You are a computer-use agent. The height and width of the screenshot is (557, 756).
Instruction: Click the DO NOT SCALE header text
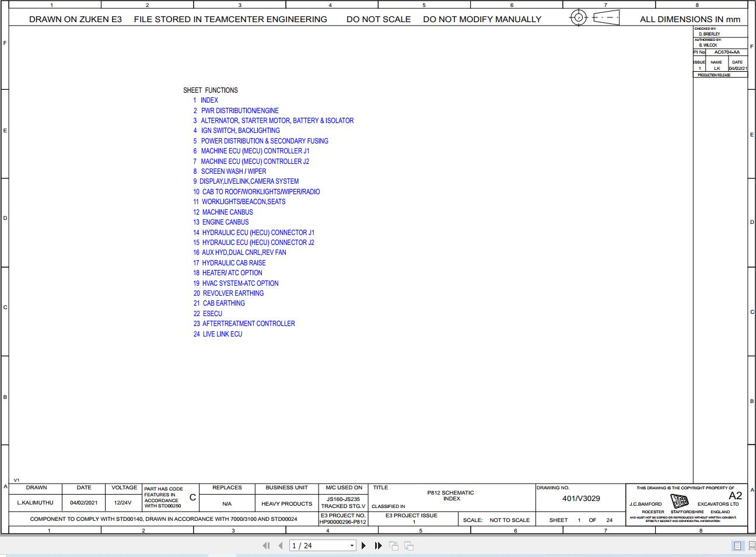[x=379, y=19]
